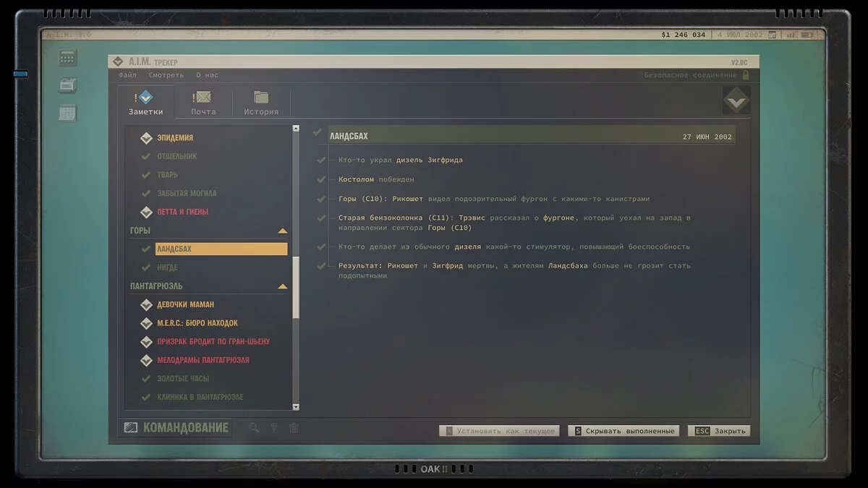Open the calculator icon on the laptop desktop

[68, 59]
